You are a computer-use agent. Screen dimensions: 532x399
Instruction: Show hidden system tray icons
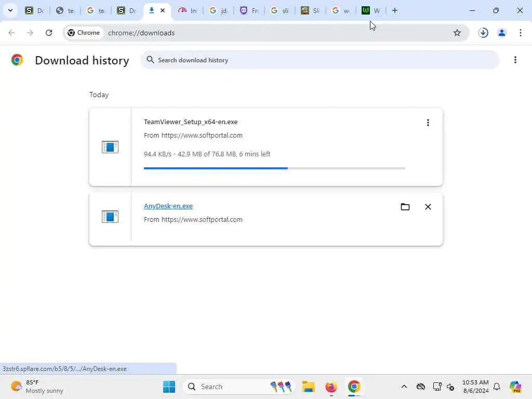point(404,387)
